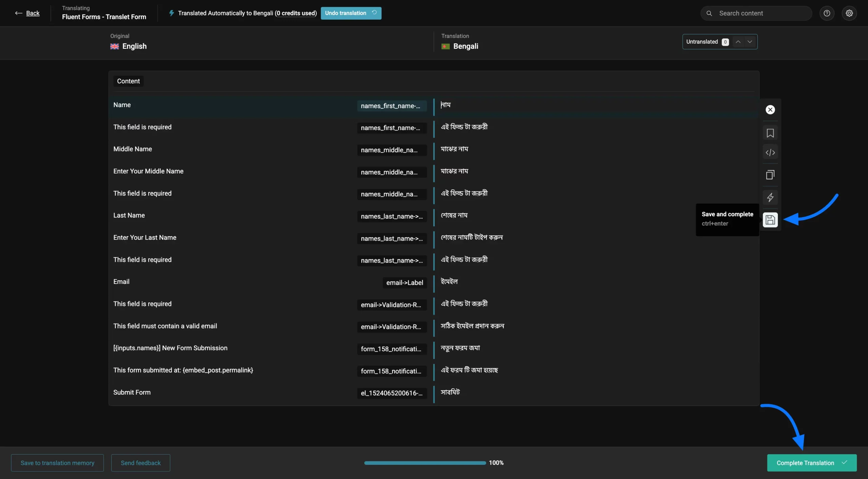
Task: Click the Save and complete disk icon
Action: (770, 220)
